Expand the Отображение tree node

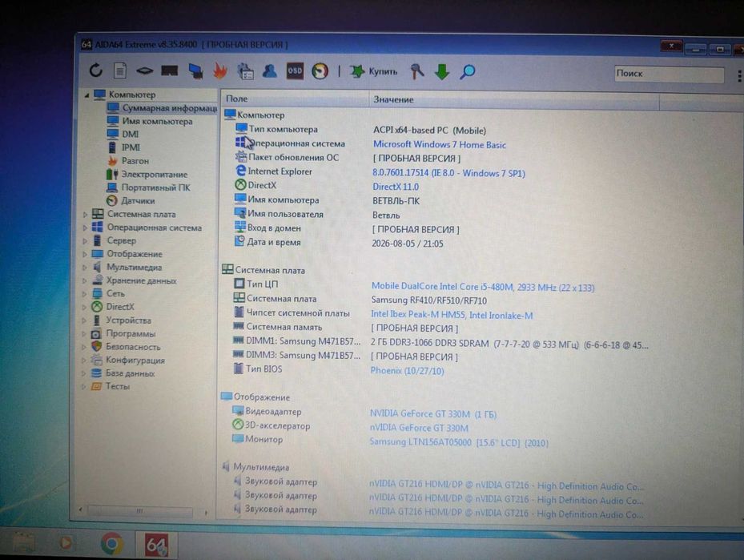tap(85, 255)
